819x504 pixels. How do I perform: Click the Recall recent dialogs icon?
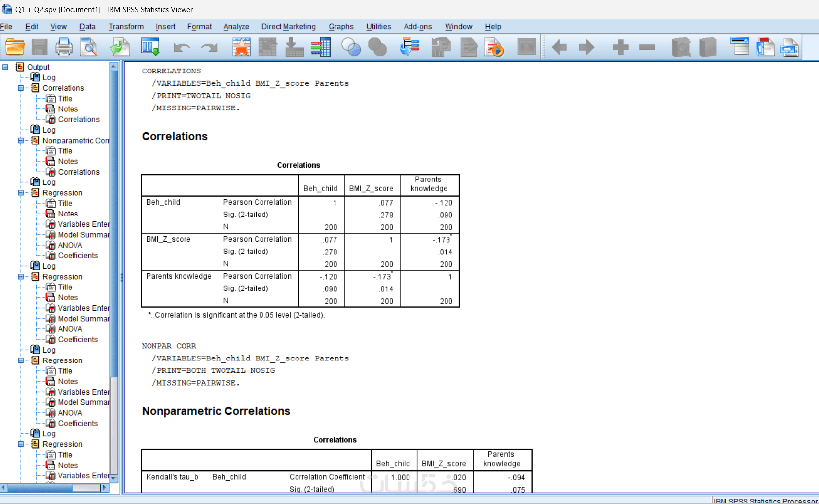click(150, 47)
